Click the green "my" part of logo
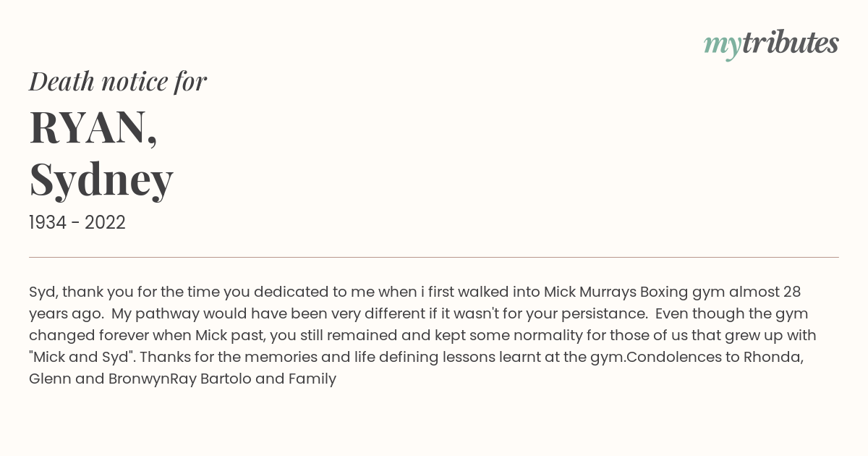Viewport: 868px width, 456px height. point(722,46)
